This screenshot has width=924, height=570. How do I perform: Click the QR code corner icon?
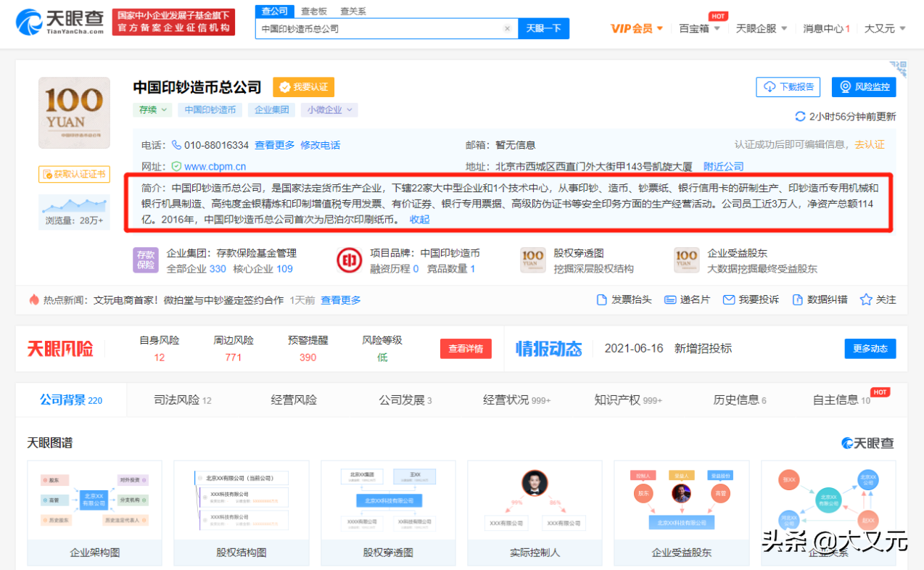coord(898,70)
